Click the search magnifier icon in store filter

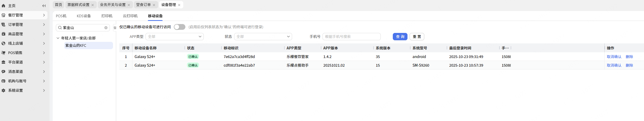point(60,28)
